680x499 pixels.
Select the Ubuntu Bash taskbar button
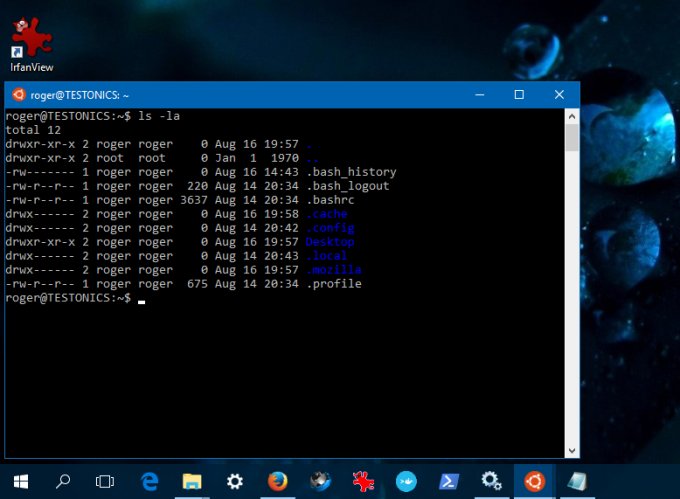pyautogui.click(x=534, y=481)
